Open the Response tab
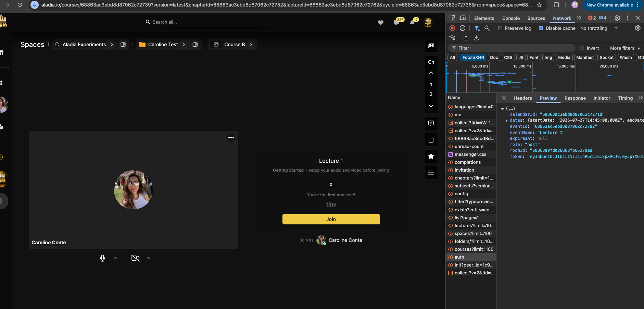The height and width of the screenshot is (309, 644). tap(575, 98)
